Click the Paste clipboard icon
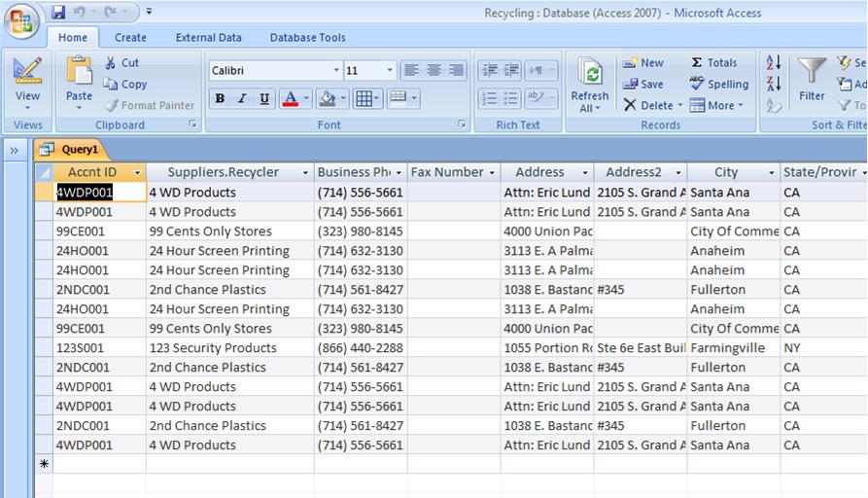This screenshot has height=498, width=868. [x=79, y=72]
